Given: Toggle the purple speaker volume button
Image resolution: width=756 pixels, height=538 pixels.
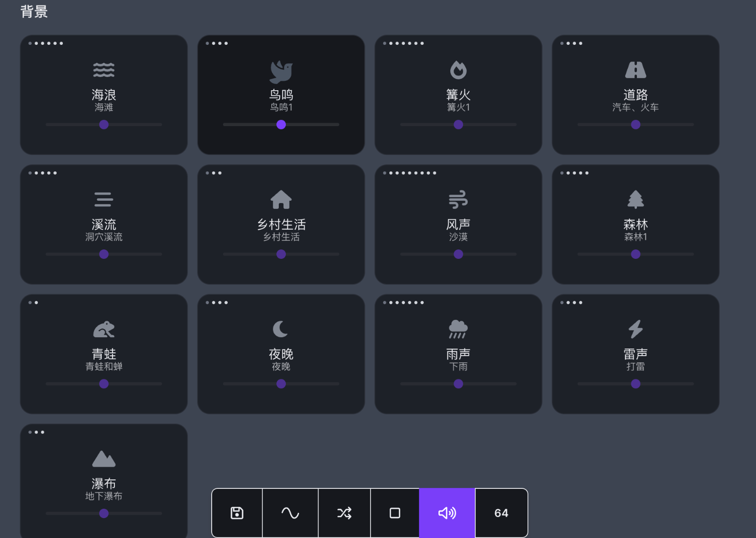Looking at the screenshot, I should tap(447, 513).
